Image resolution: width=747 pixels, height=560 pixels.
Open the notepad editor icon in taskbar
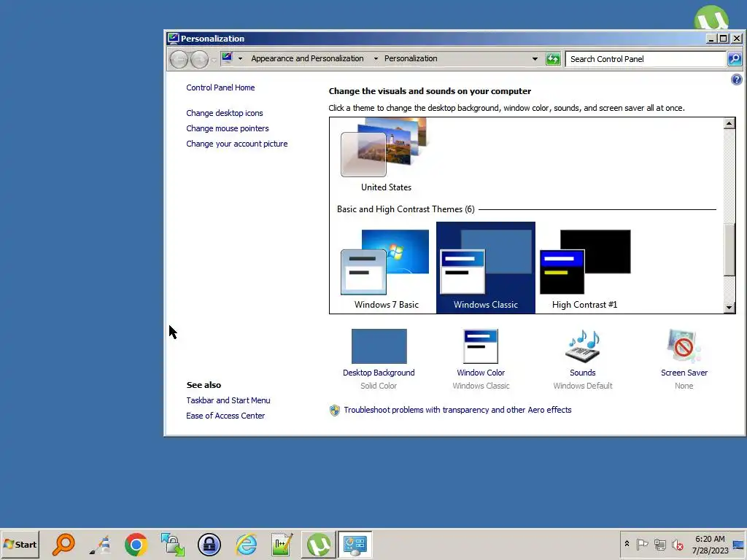pyautogui.click(x=282, y=544)
